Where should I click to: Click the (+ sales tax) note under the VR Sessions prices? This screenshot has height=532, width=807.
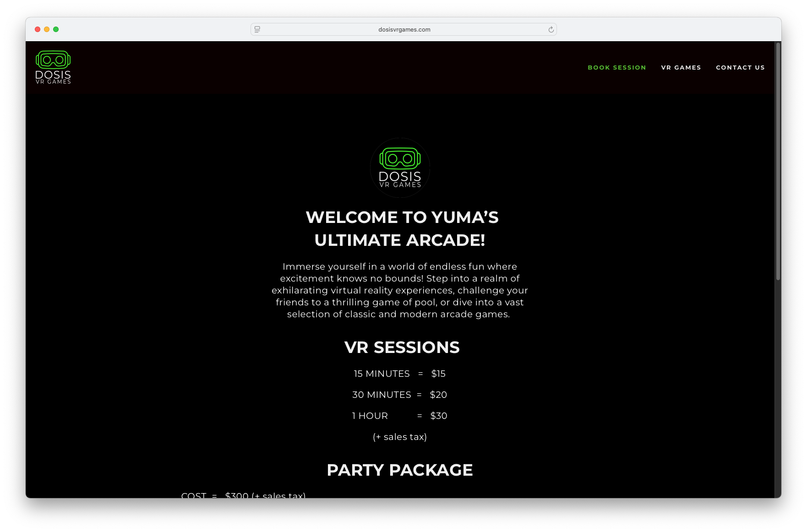pos(400,437)
